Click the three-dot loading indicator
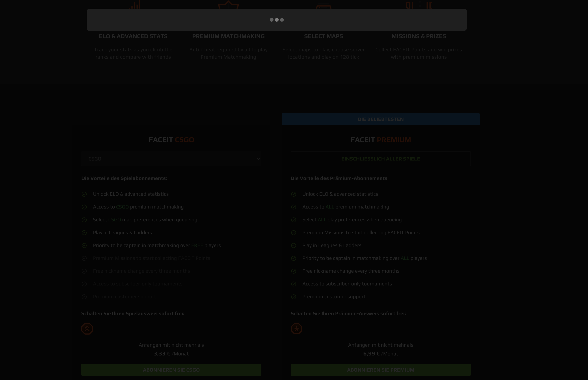This screenshot has height=380, width=588. (x=277, y=20)
